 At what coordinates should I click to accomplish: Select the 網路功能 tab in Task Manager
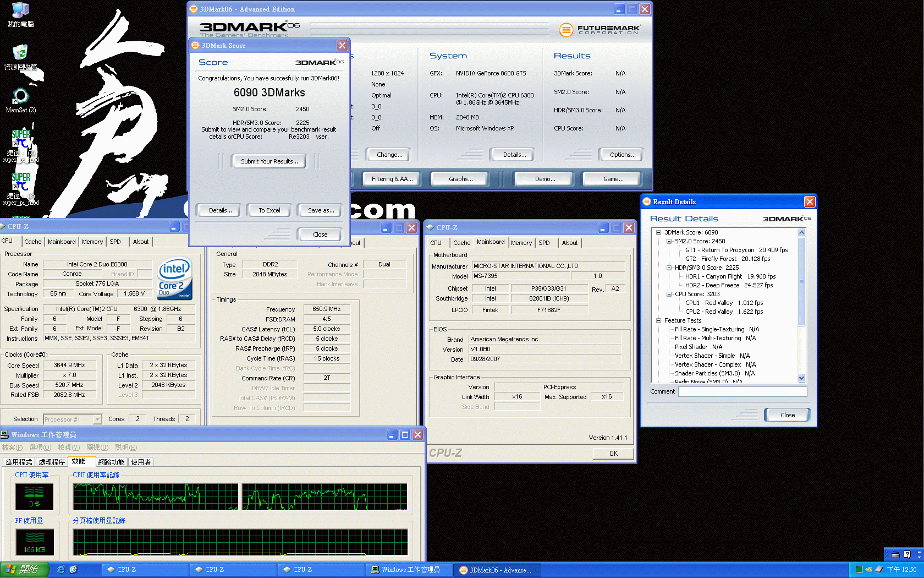tap(111, 462)
